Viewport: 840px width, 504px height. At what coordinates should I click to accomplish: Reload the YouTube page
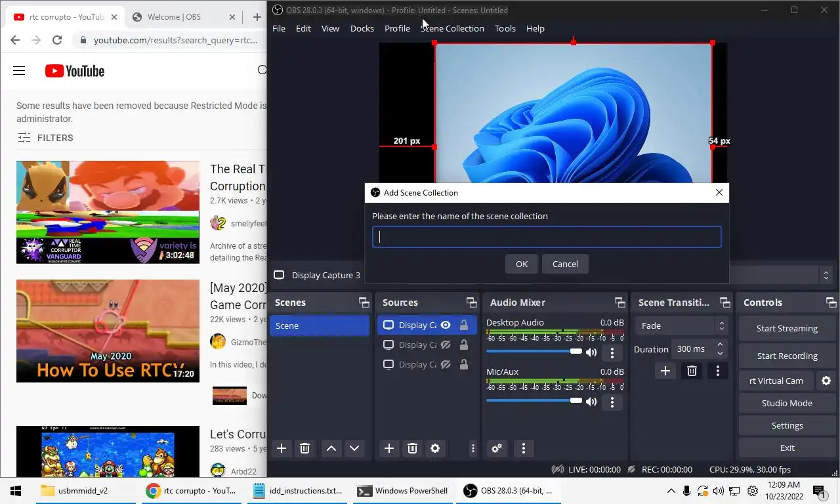tap(57, 40)
